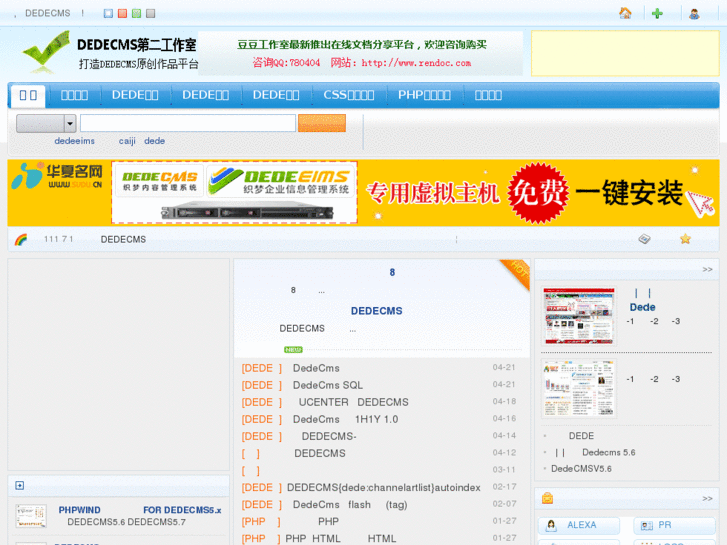Click the dede hot keyword link

click(x=154, y=141)
